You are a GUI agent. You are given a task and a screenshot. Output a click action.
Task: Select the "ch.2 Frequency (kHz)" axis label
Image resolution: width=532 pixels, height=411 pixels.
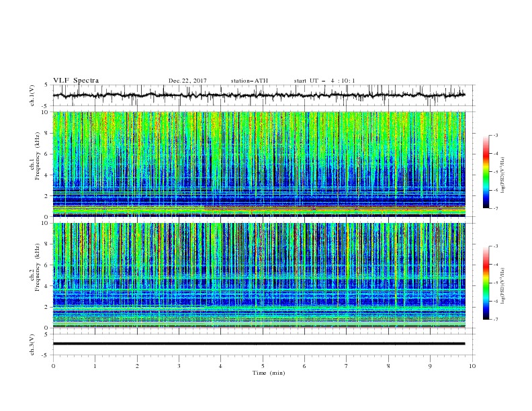(36, 267)
